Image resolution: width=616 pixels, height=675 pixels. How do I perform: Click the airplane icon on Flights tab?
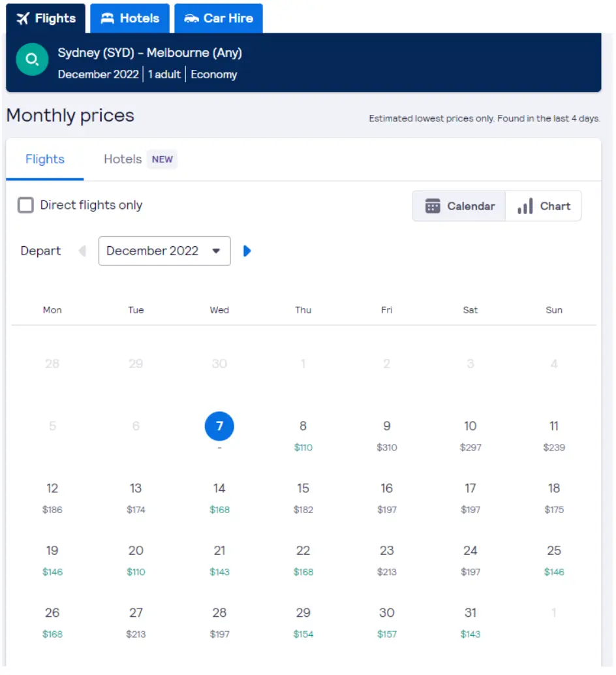[x=23, y=18]
